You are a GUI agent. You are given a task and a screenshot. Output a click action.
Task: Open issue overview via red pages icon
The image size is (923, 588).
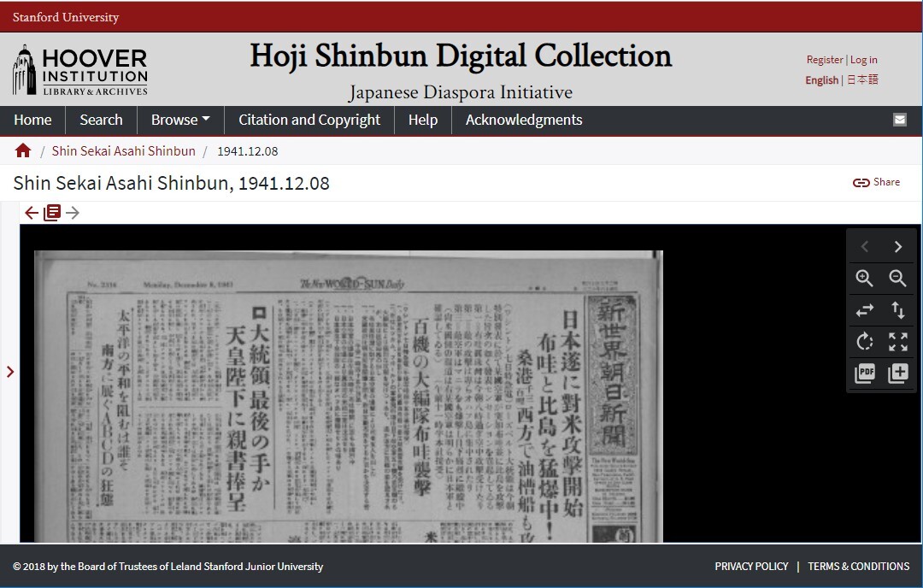pyautogui.click(x=52, y=212)
